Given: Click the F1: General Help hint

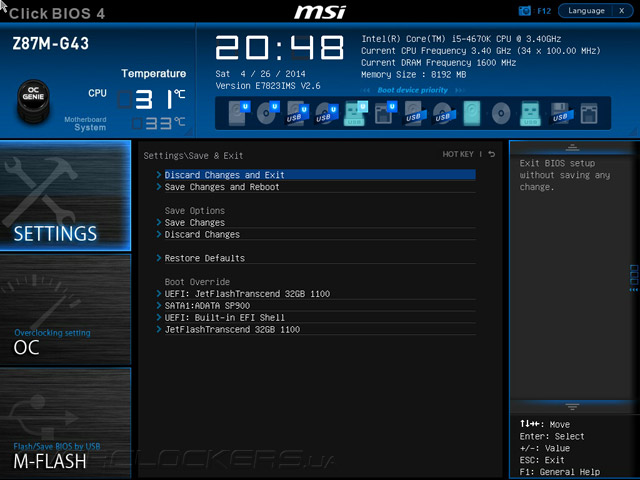Looking at the screenshot, I should [x=560, y=472].
